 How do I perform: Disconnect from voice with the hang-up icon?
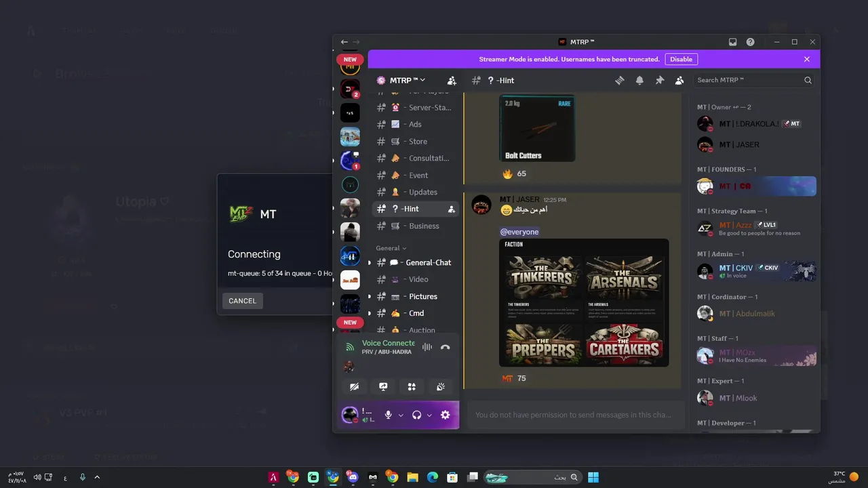[x=445, y=347]
